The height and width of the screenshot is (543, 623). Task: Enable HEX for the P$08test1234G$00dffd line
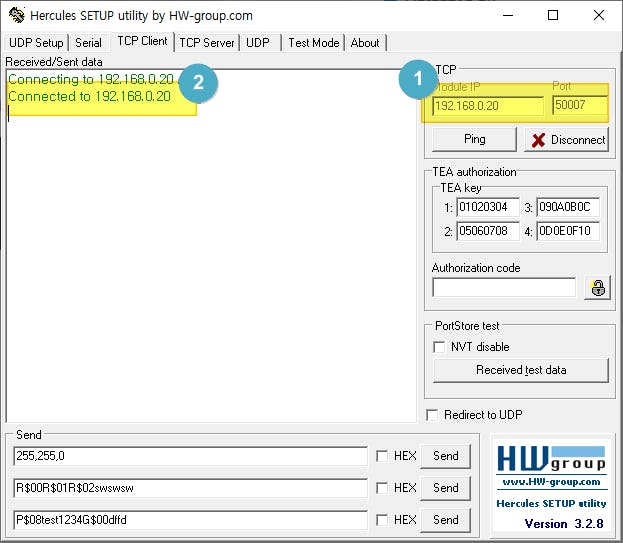pos(382,520)
